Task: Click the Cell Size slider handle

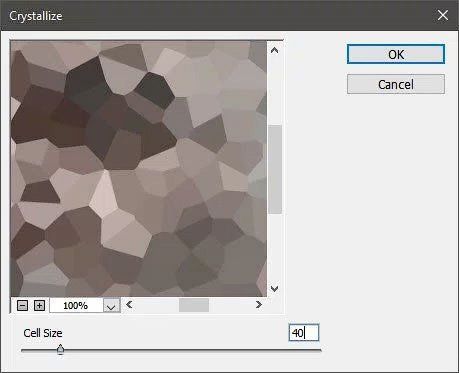Action: click(x=60, y=350)
